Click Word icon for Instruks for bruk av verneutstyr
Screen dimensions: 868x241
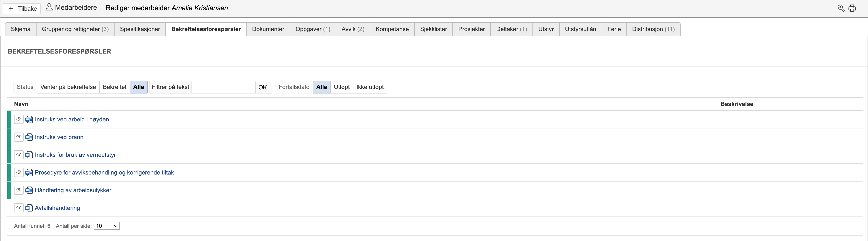[29, 155]
